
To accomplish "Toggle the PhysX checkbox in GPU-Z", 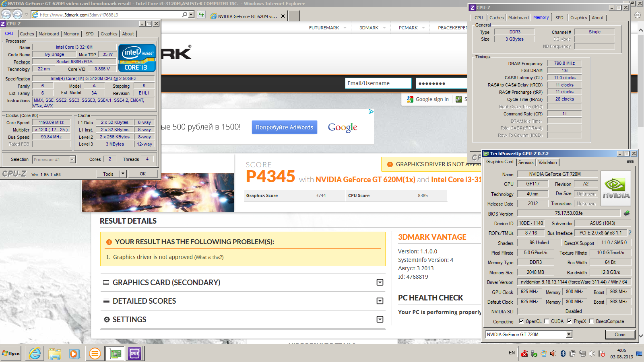I will tap(569, 321).
